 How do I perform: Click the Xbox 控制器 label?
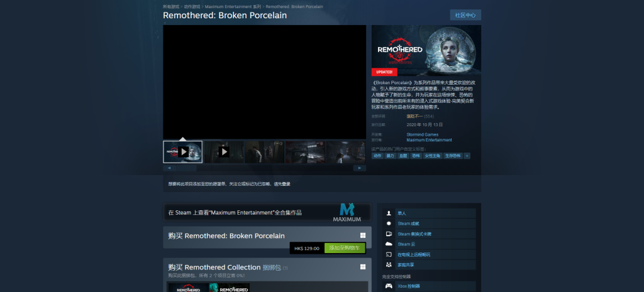coord(409,286)
